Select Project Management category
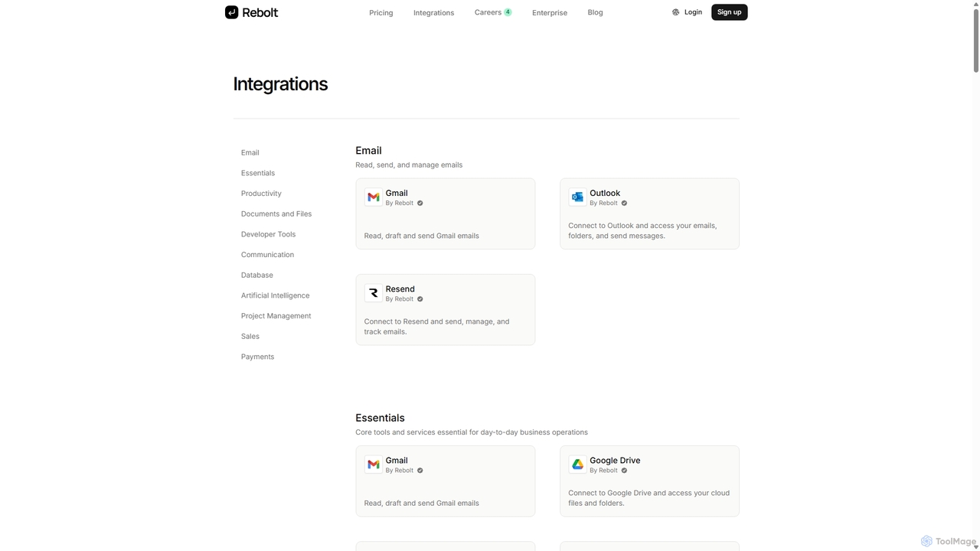Image resolution: width=980 pixels, height=551 pixels. tap(276, 316)
